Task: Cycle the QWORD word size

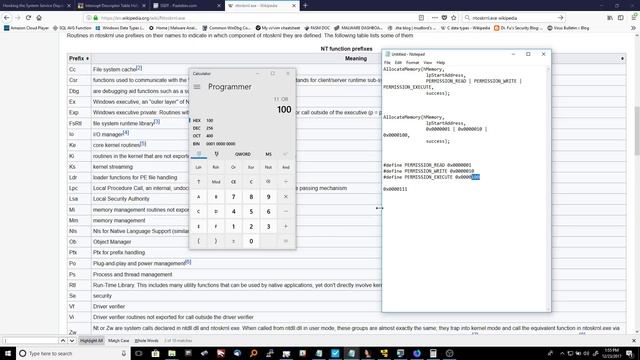Action: click(x=243, y=154)
